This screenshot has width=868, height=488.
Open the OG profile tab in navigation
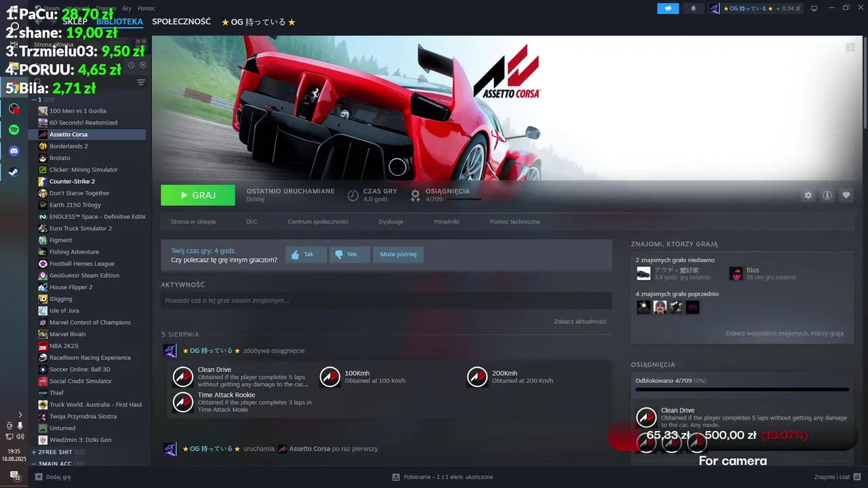coord(258,22)
